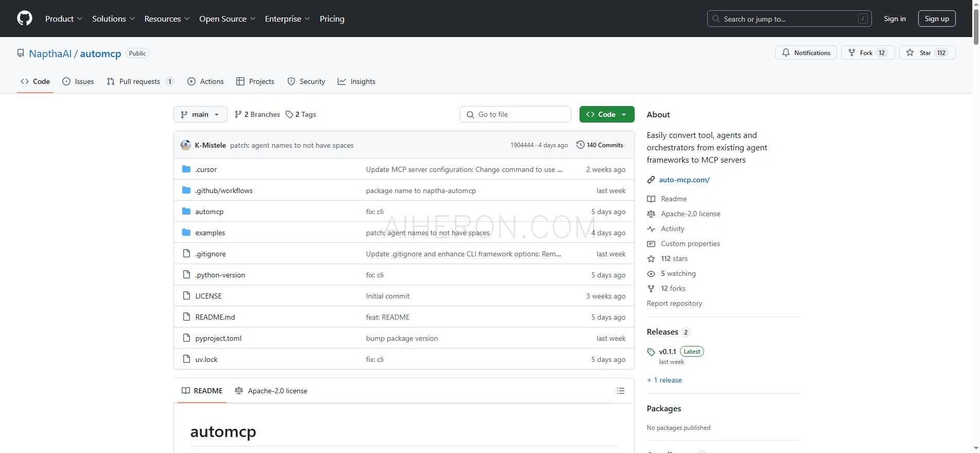Screen dimensions: 980x453
Task: Click the .cursor folder icon
Action: point(186,169)
